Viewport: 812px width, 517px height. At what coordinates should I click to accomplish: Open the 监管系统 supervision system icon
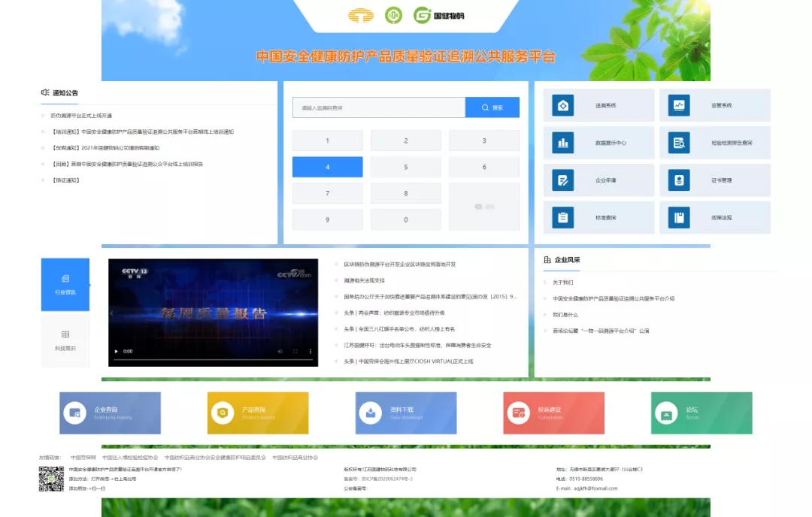click(679, 106)
